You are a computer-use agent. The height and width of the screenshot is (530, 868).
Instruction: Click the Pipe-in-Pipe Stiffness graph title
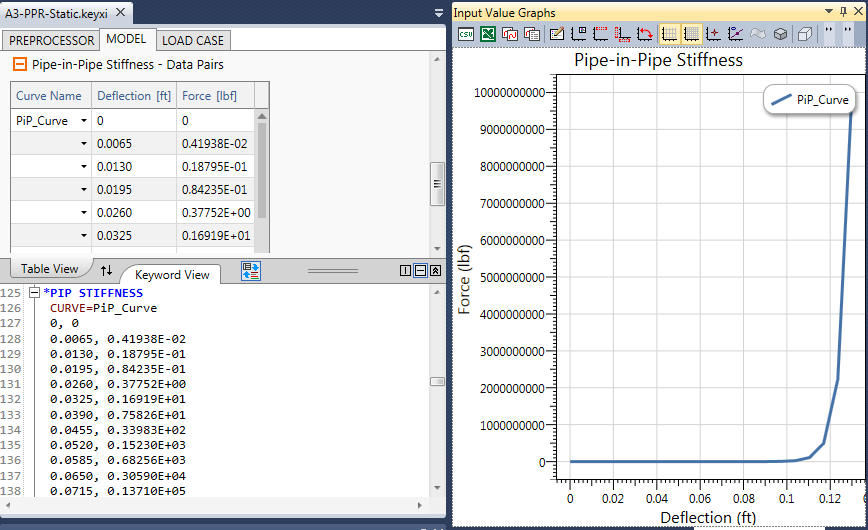coord(658,60)
